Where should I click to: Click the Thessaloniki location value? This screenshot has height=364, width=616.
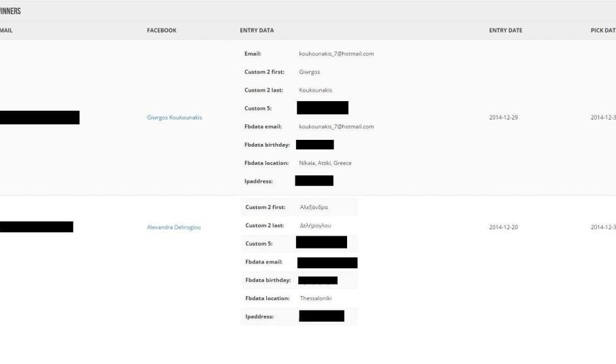tap(316, 298)
